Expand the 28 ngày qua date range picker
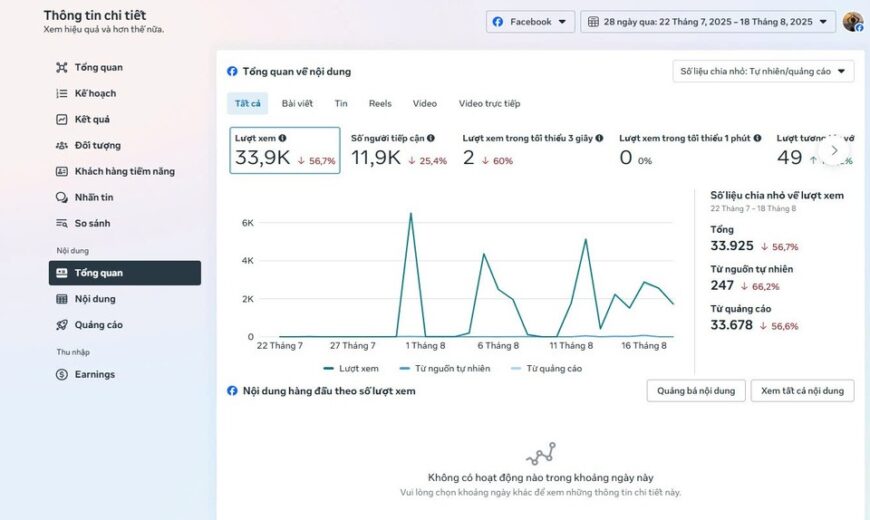Image resolution: width=870 pixels, height=520 pixels. 708,22
